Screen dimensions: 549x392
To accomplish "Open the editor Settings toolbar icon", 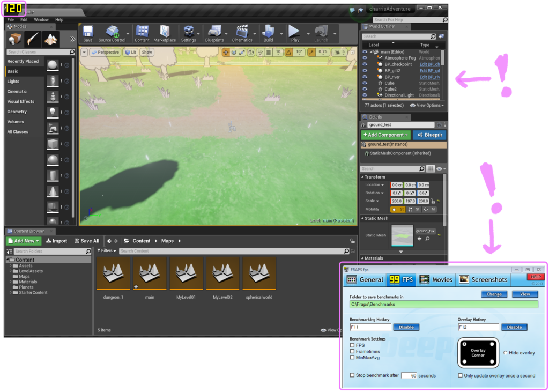I will [x=189, y=33].
